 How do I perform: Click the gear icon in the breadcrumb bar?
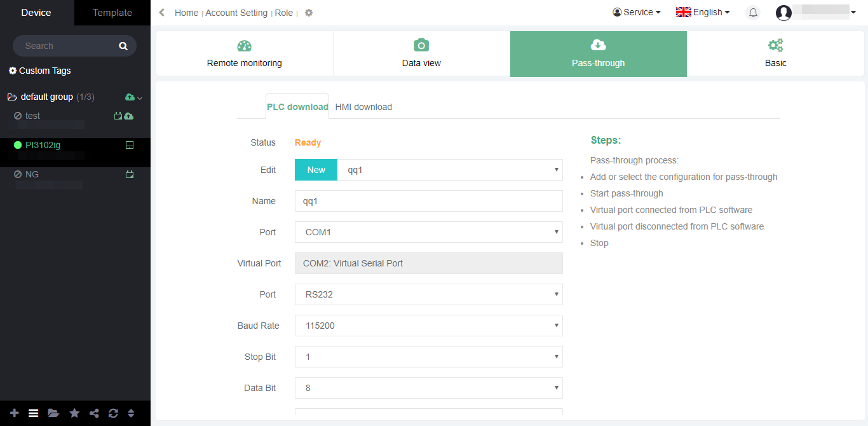click(309, 13)
